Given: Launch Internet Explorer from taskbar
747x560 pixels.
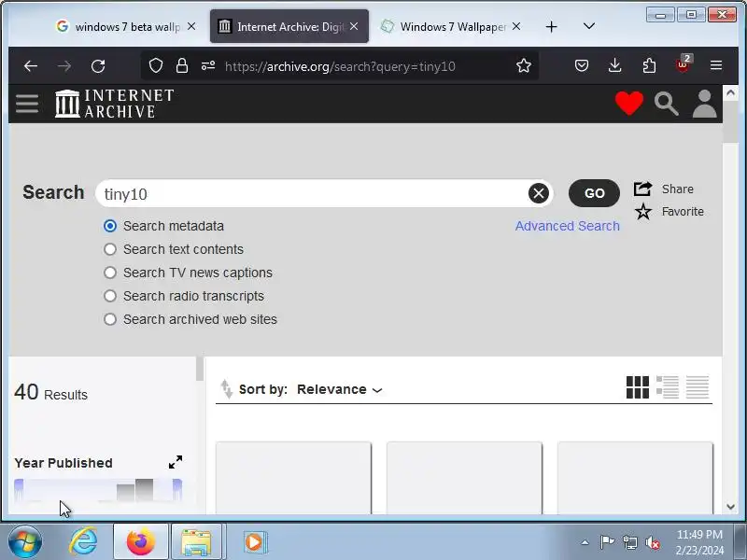Looking at the screenshot, I should coord(83,542).
